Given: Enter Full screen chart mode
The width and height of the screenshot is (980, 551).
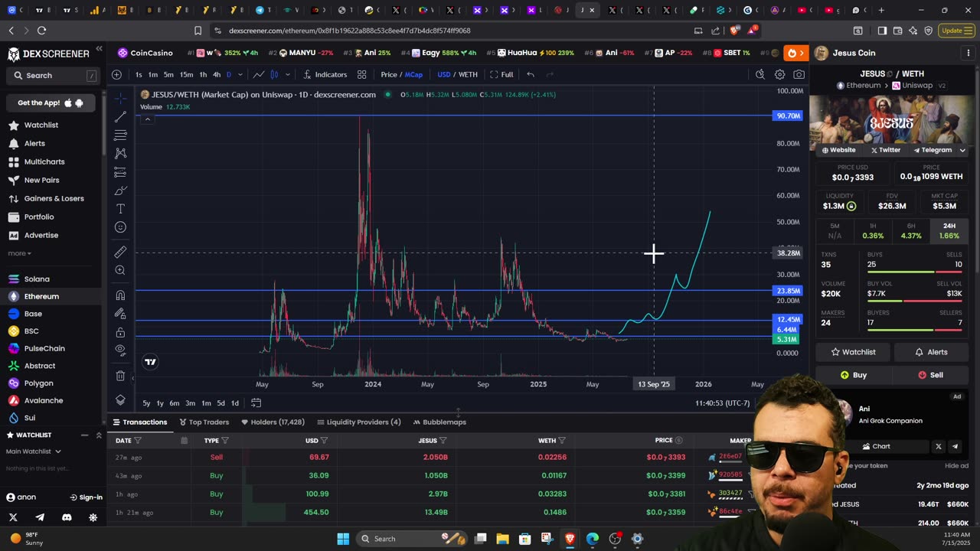Looking at the screenshot, I should click(501, 74).
